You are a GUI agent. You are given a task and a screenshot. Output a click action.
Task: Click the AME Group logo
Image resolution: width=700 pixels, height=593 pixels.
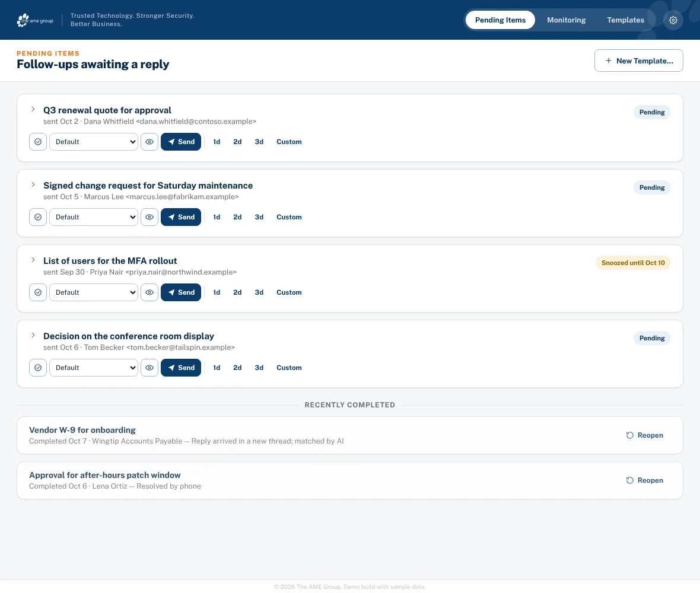(x=35, y=20)
